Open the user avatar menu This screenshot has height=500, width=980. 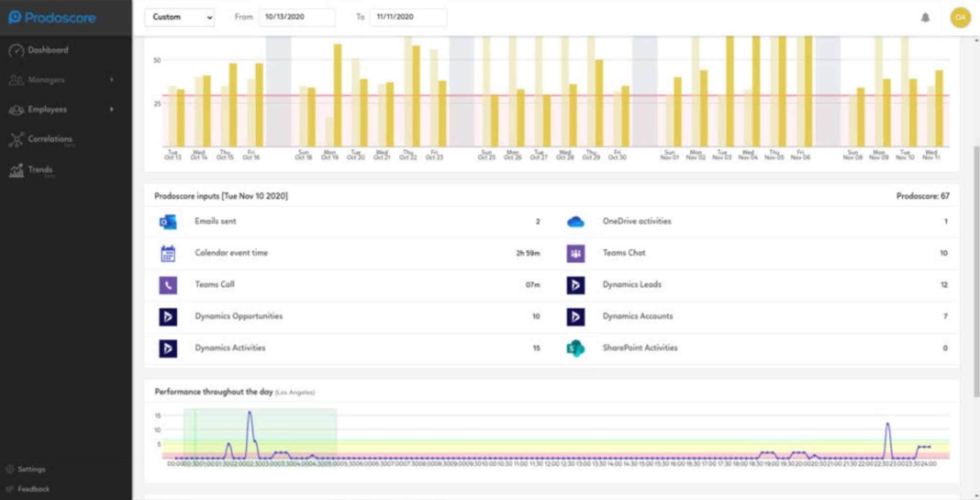tap(960, 18)
